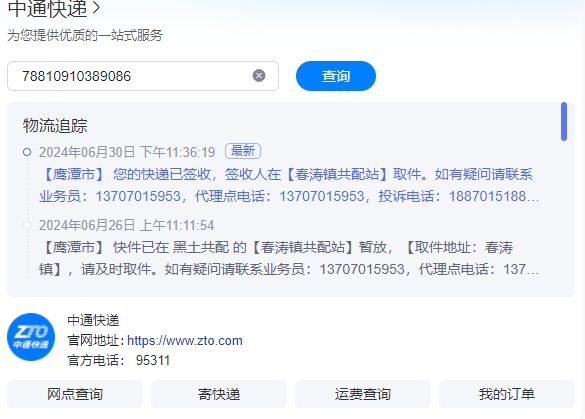Open the https://www.zto.com official website link
585x419 pixels.
tap(185, 341)
